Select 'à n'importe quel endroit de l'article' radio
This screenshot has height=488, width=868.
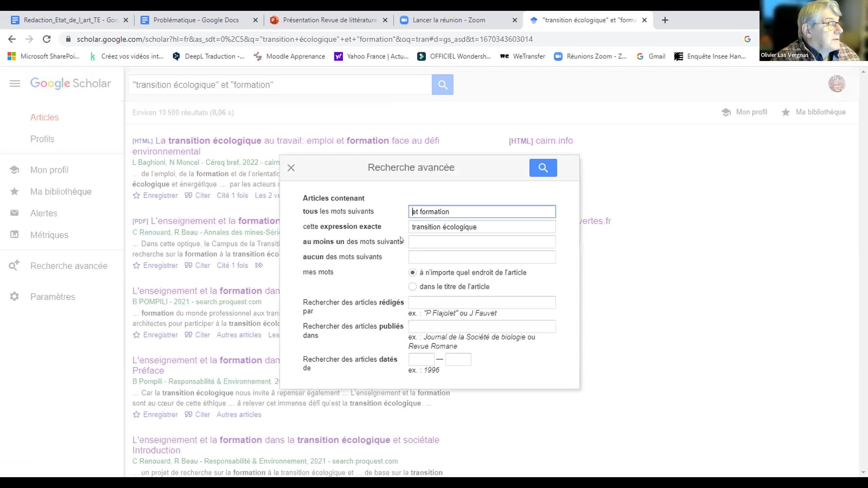412,272
